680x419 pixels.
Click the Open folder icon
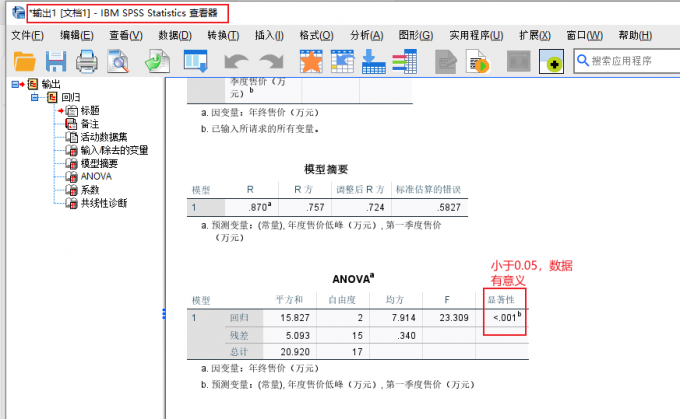(24, 62)
